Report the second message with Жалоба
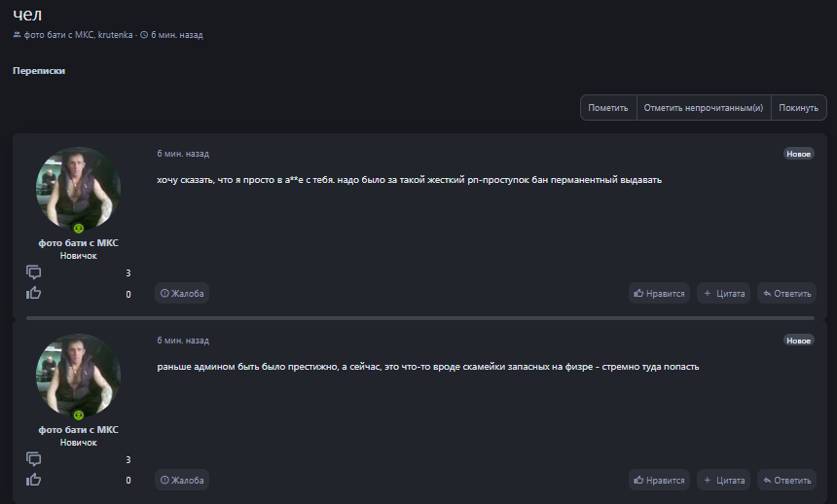The height and width of the screenshot is (504, 837). point(182,480)
